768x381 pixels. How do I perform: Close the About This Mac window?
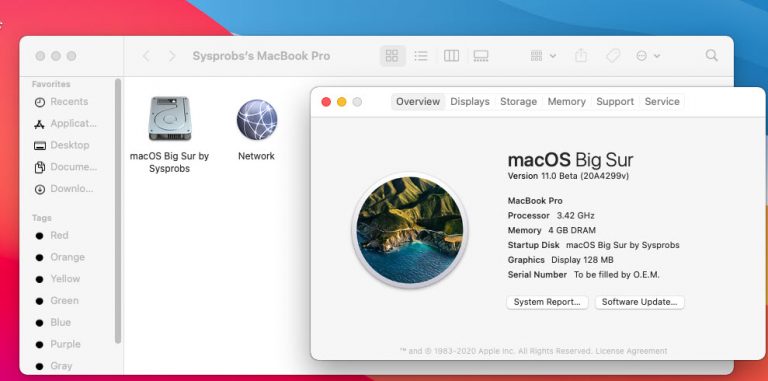coord(326,102)
